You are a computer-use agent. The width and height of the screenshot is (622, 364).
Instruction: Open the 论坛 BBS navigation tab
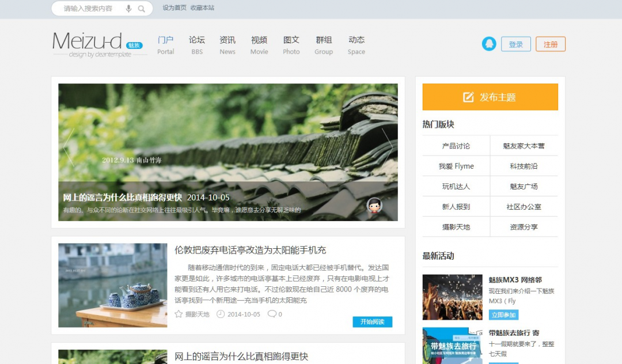(197, 45)
